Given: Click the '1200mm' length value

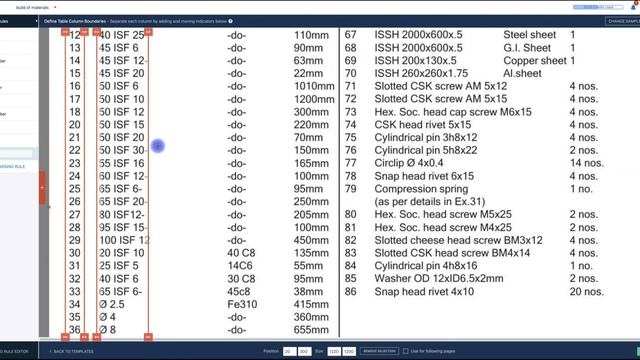Looking at the screenshot, I should pos(314,99).
